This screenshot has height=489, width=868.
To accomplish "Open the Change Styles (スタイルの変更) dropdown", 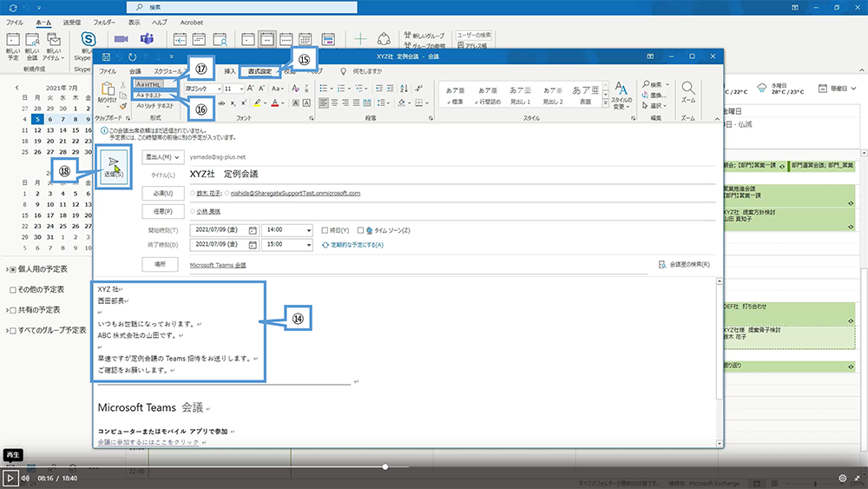I will tap(621, 96).
